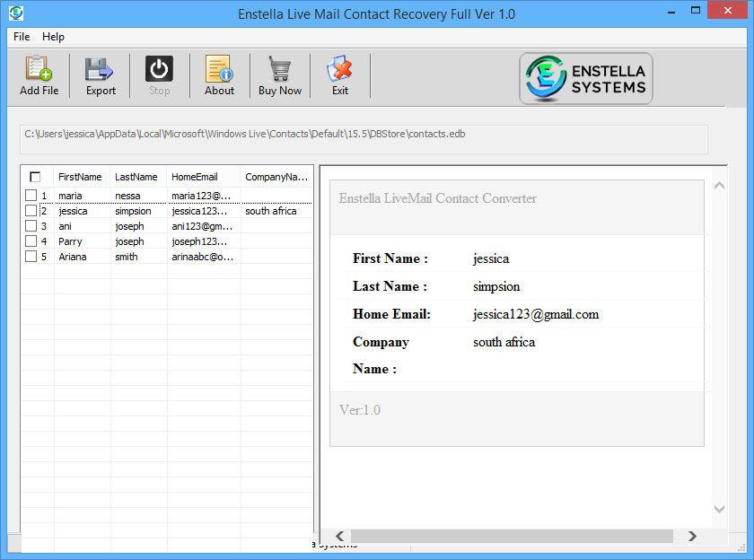Sort by the CompanyNa... column header
The height and width of the screenshot is (560, 754).
coord(276,177)
